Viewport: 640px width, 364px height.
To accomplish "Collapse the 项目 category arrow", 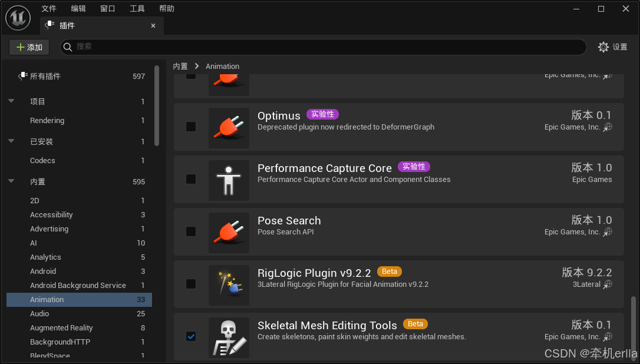I will point(11,101).
